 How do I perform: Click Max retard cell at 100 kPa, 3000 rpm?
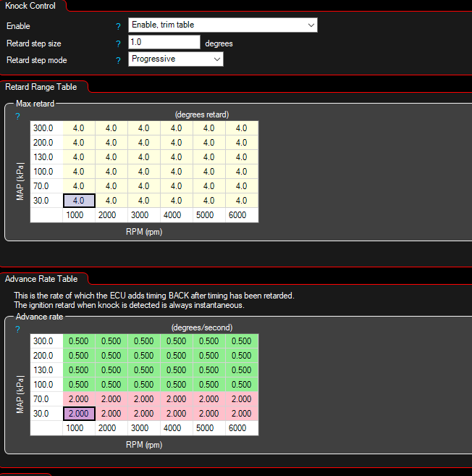point(143,172)
